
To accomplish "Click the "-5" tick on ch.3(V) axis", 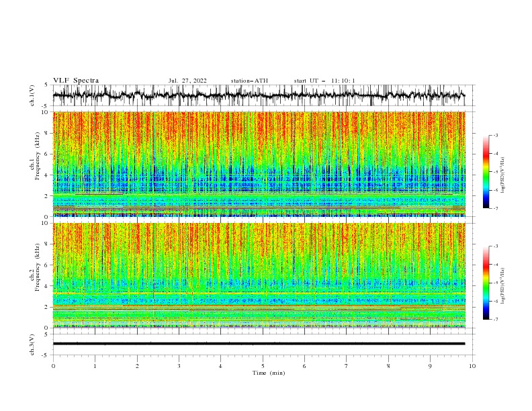I will (45, 355).
